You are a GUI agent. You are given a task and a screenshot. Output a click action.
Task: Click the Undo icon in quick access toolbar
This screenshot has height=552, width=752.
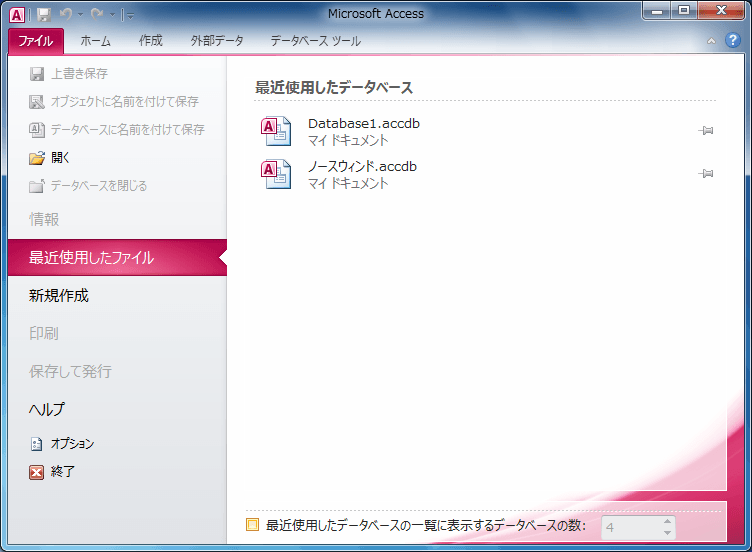66,15
